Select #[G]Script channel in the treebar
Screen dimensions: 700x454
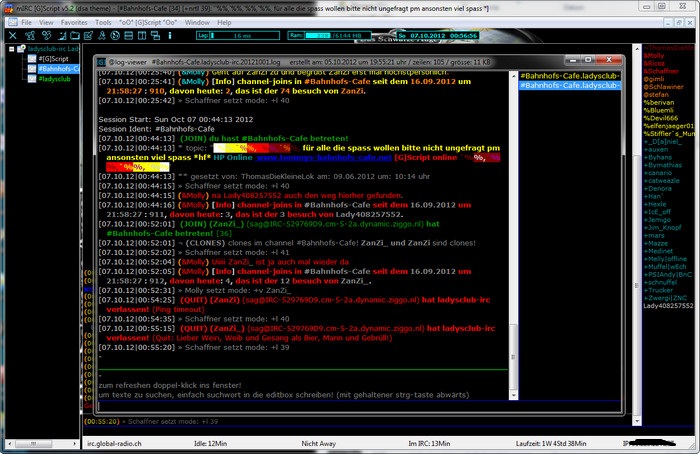53,58
